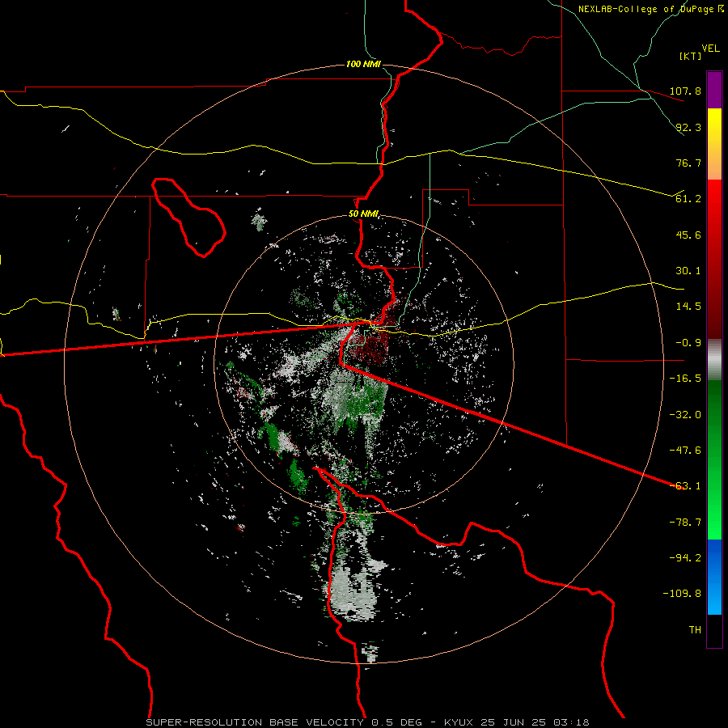Image resolution: width=728 pixels, height=728 pixels.
Task: Click the dark red outbound velocity patch near center
Action: [370, 347]
